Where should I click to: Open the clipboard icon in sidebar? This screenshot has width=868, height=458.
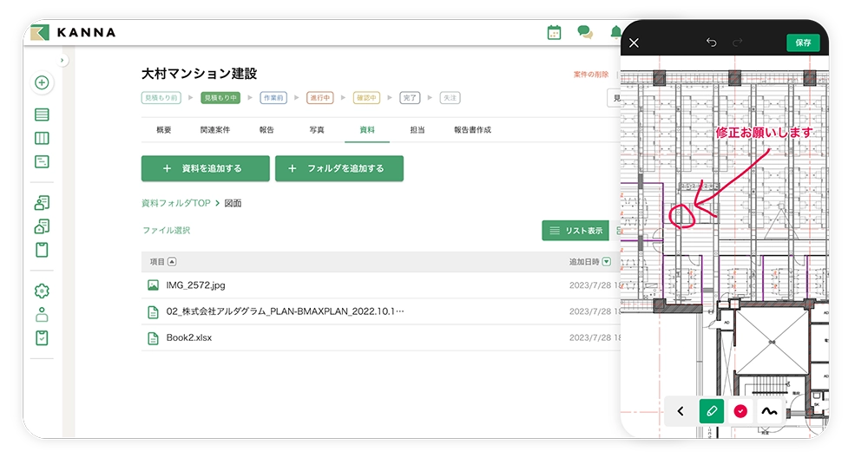coord(42,250)
